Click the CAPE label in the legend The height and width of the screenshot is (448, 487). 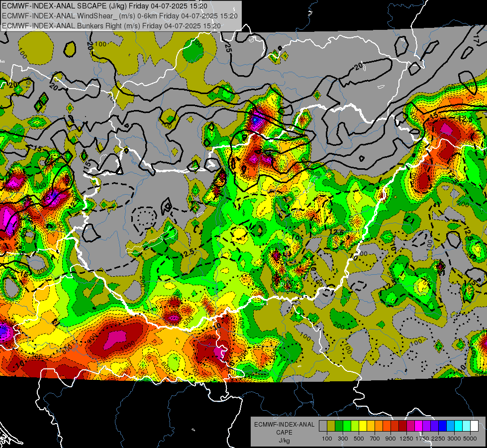pos(284,433)
